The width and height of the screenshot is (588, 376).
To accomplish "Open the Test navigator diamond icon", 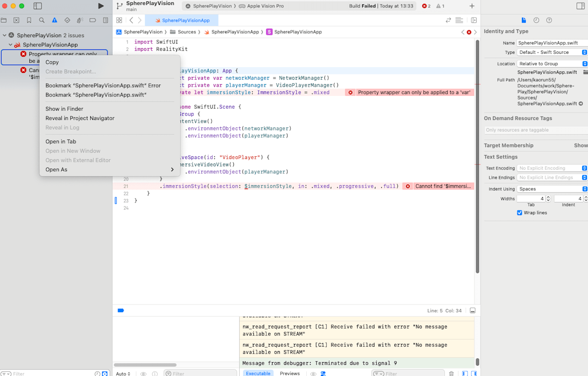I will point(67,20).
